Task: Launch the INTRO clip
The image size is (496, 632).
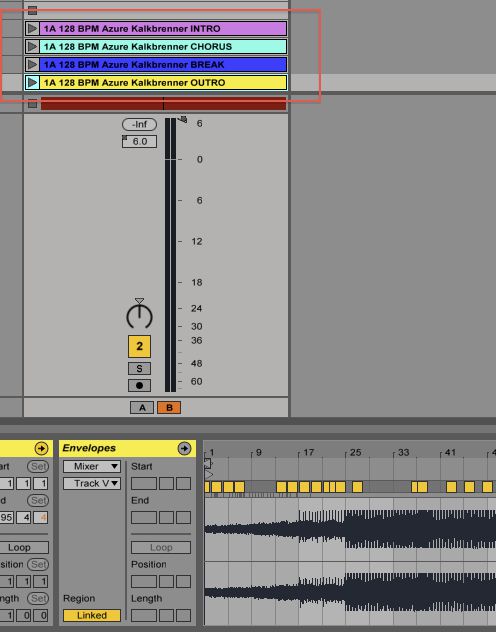Action: (x=32, y=29)
